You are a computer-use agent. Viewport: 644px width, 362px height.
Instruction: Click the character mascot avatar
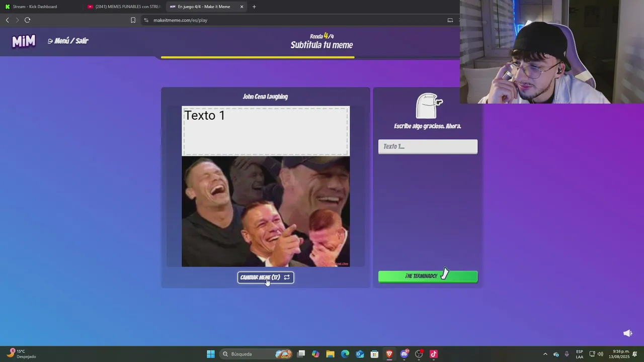429,106
